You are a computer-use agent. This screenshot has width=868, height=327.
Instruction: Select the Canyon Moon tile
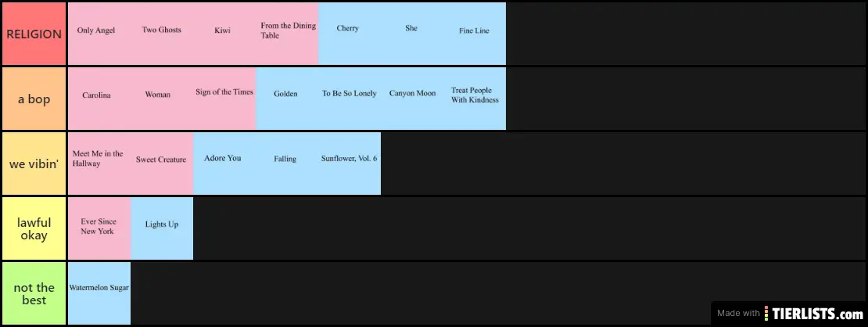tap(412, 99)
